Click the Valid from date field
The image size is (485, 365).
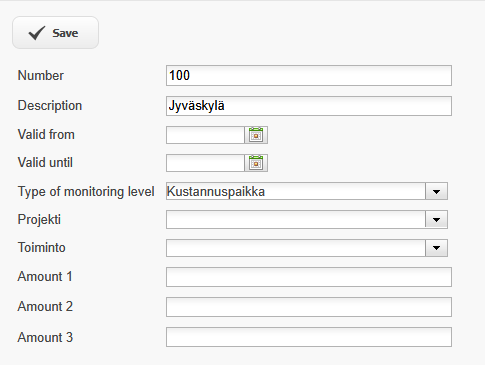(x=205, y=135)
